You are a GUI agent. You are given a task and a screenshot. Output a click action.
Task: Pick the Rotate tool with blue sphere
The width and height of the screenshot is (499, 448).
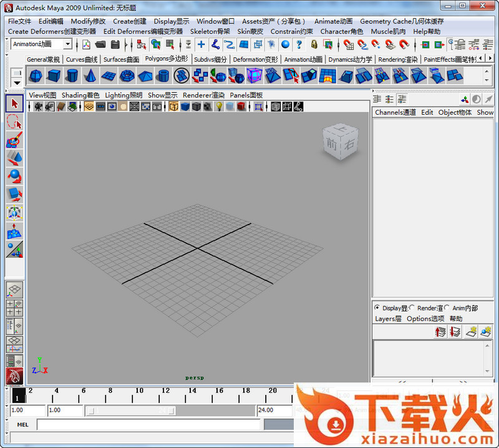pyautogui.click(x=15, y=176)
